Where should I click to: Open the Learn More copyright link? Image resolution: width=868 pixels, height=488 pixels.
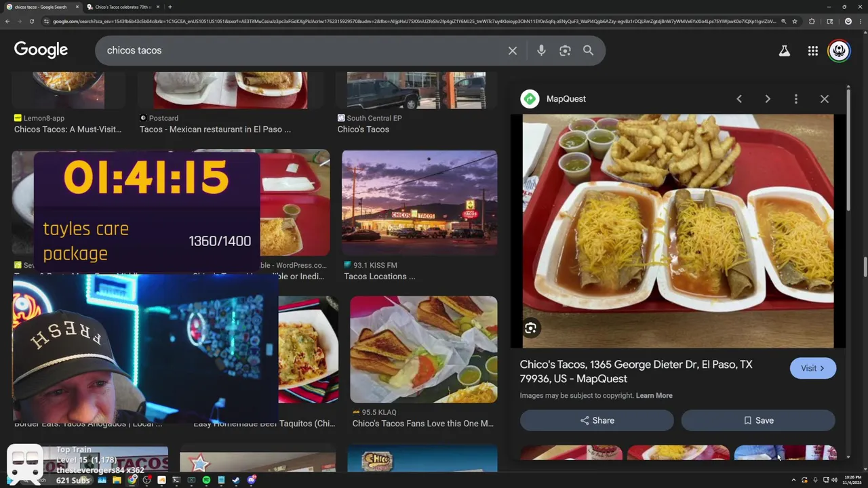tap(654, 396)
